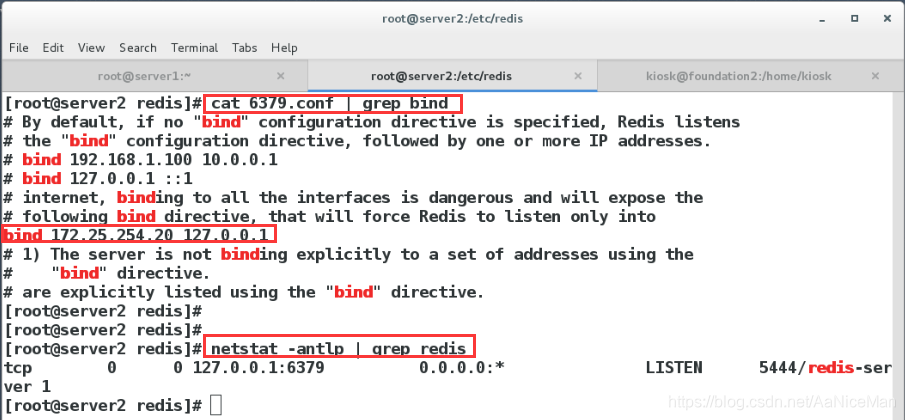The height and width of the screenshot is (420, 905).
Task: Click the 'bind 172.25.254.20 127.0.0.1' line
Action: point(136,235)
